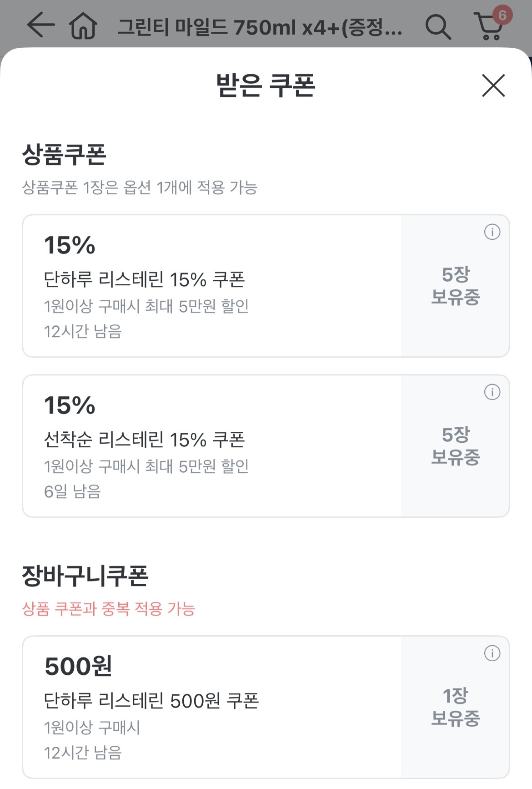Tap the search magnifier icon

click(438, 27)
